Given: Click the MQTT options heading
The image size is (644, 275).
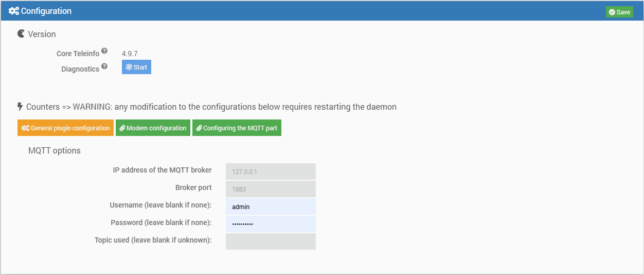Looking at the screenshot, I should (x=55, y=151).
